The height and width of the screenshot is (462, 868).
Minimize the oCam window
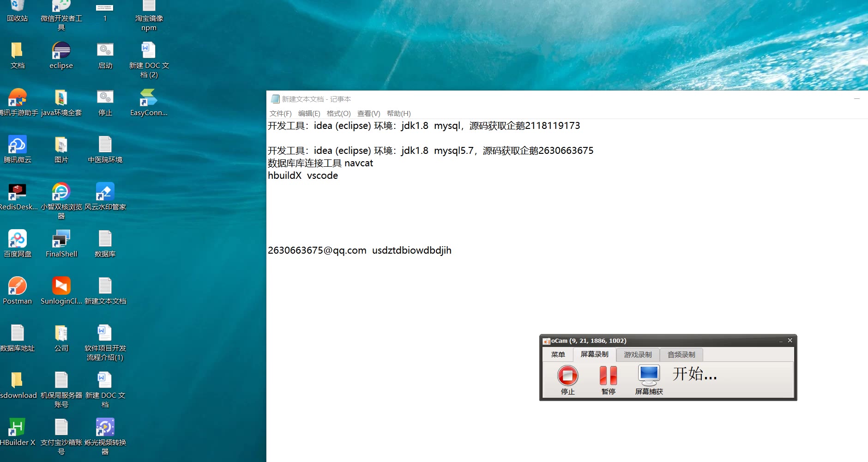pyautogui.click(x=781, y=341)
